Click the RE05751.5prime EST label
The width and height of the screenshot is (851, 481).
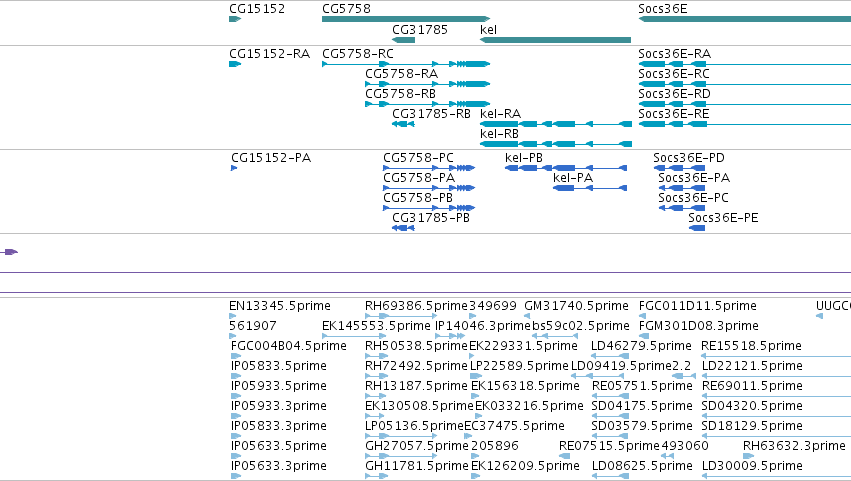click(x=643, y=387)
